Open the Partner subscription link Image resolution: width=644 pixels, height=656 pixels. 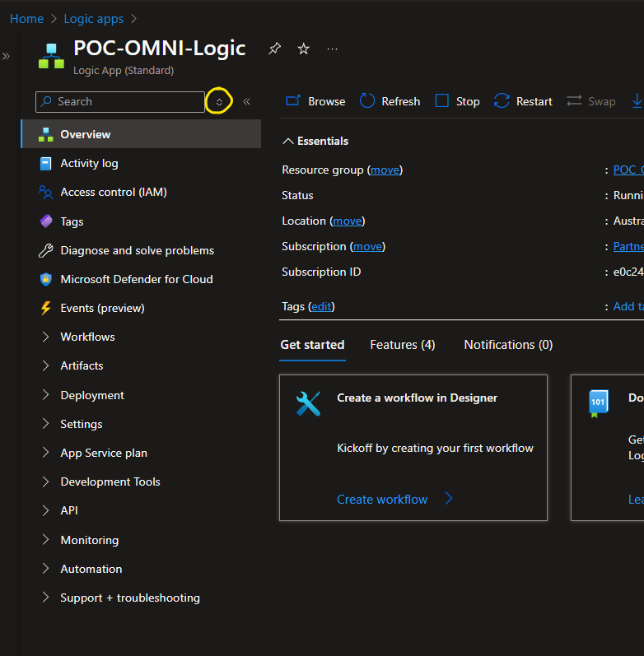[x=628, y=246]
